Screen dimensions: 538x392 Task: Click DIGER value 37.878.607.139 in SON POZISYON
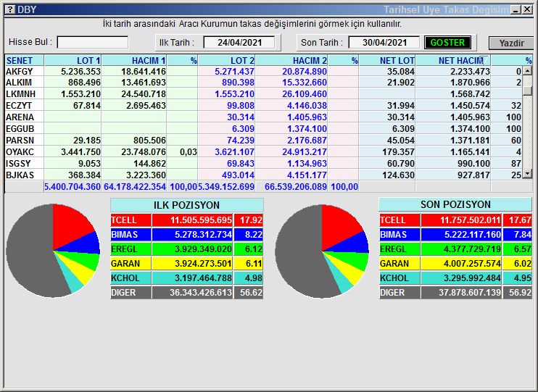tap(470, 293)
